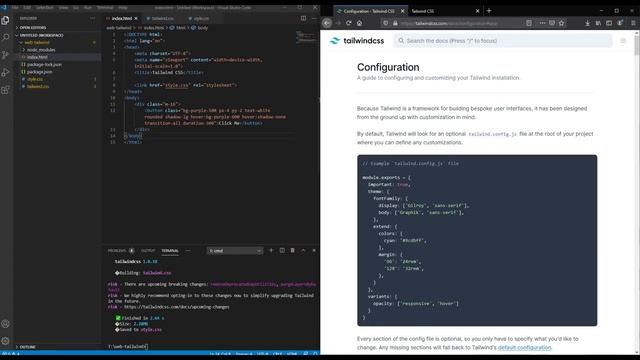The width and height of the screenshot is (640, 360).
Task: Open the terminal shell selector dropdown showing cmd
Action: [x=235, y=251]
